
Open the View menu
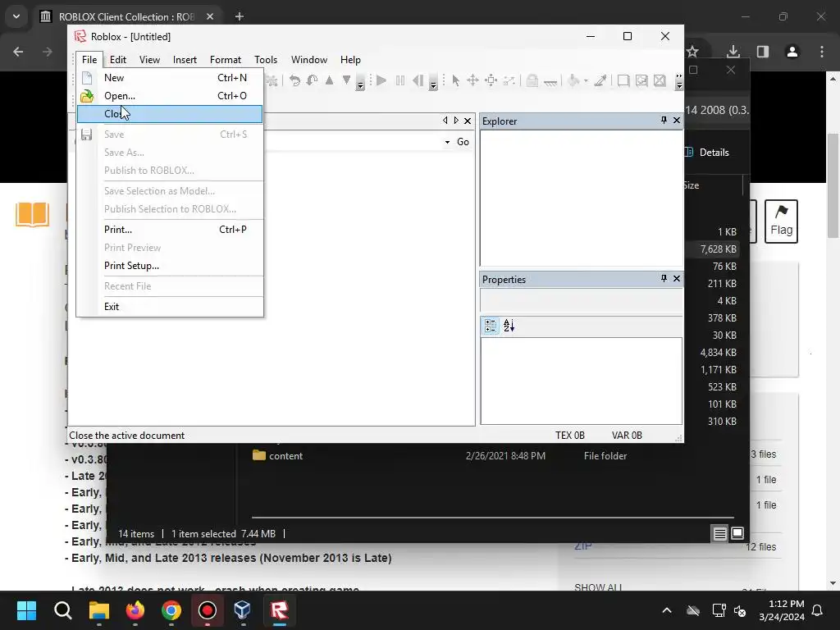pos(149,59)
